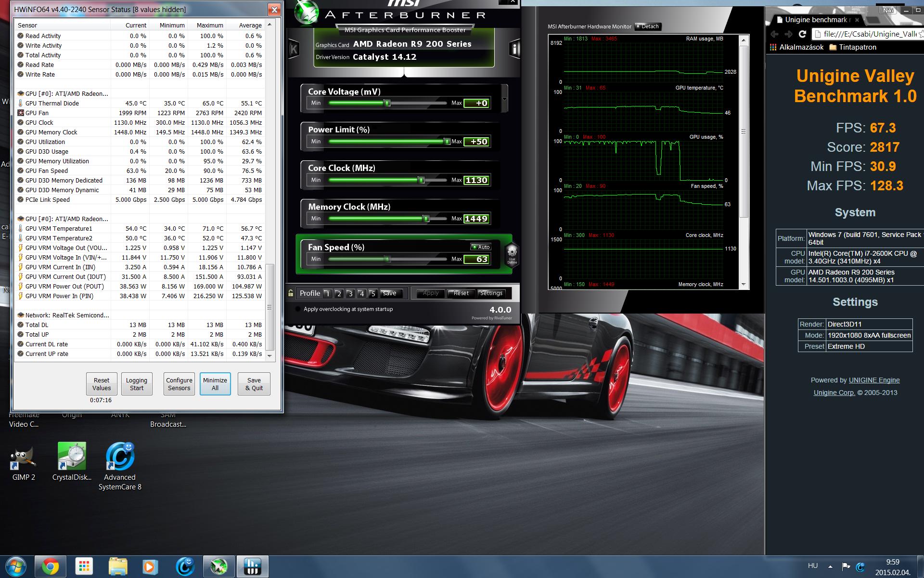This screenshot has width=924, height=578.
Task: Detach the Afterburner Hardware Monitor
Action: pos(648,26)
